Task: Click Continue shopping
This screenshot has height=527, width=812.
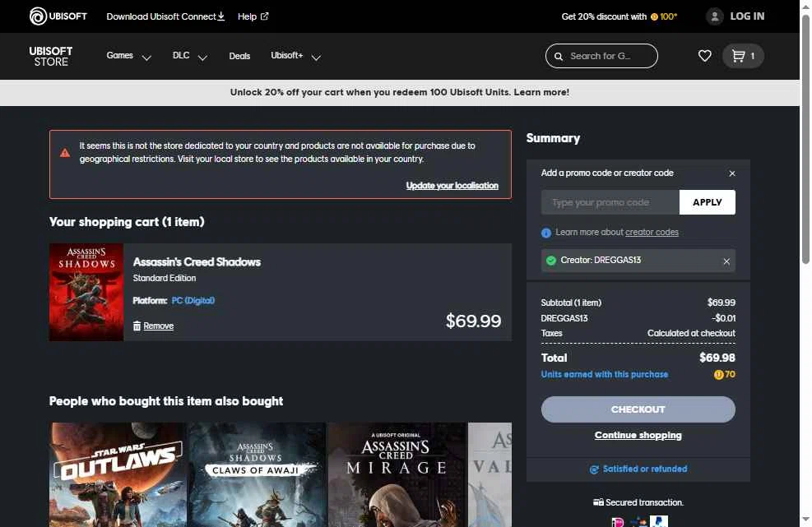Action: pos(638,436)
